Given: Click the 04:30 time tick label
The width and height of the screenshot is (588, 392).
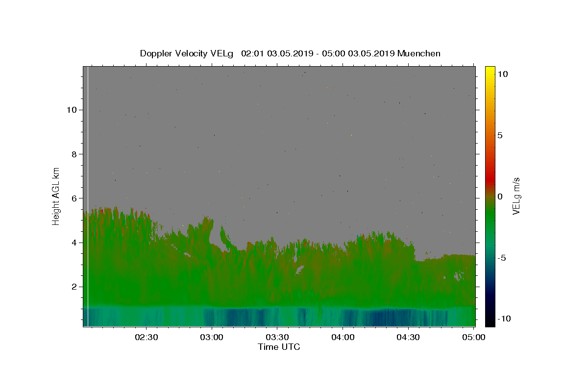Looking at the screenshot, I should tap(408, 337).
